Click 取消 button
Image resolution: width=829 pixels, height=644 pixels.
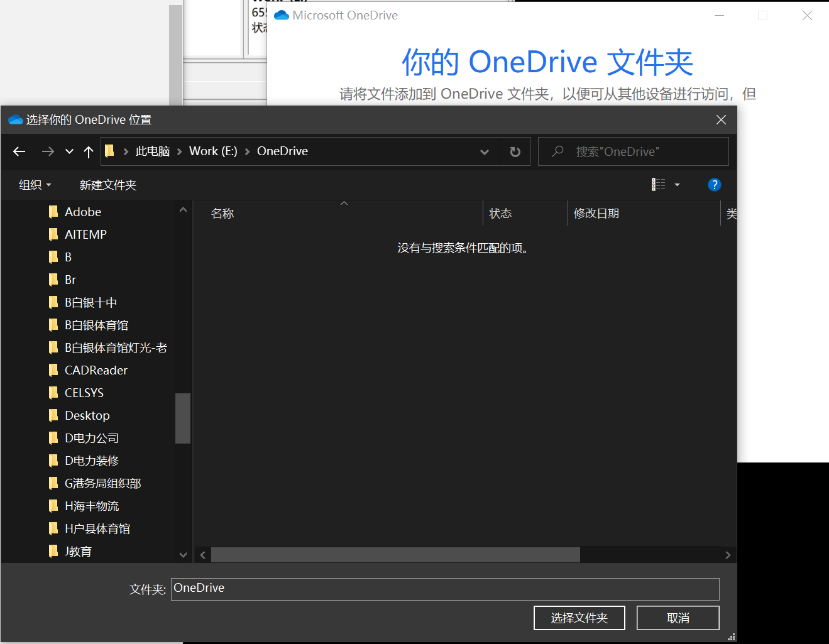coord(678,618)
